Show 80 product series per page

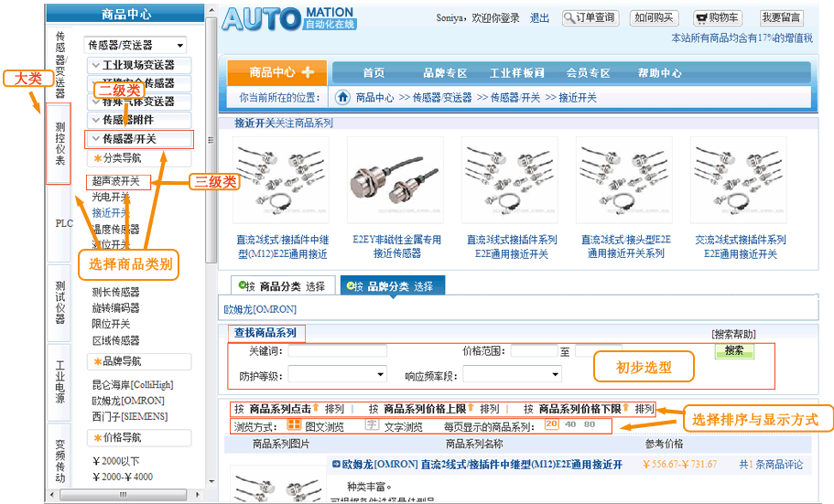pyautogui.click(x=590, y=424)
